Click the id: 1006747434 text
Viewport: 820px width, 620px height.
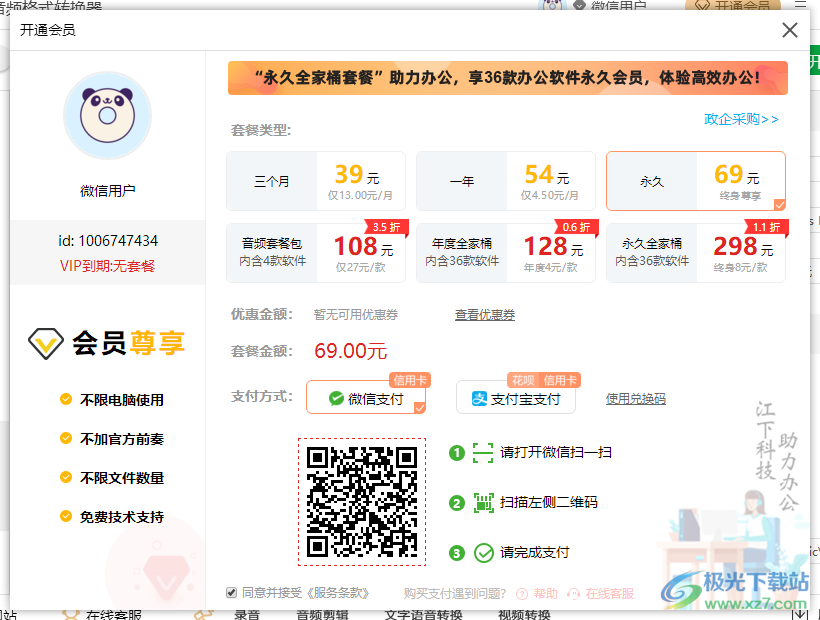(x=108, y=240)
